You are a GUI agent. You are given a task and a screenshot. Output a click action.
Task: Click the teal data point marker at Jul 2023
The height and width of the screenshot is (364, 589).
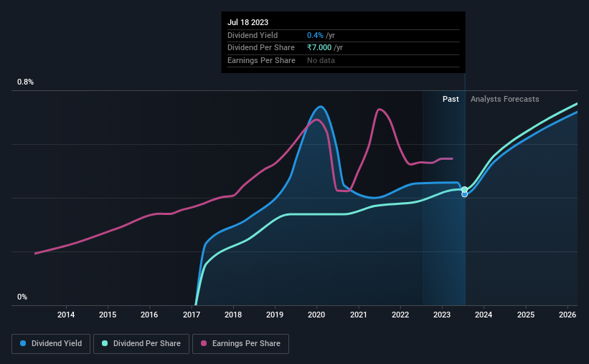coord(465,189)
